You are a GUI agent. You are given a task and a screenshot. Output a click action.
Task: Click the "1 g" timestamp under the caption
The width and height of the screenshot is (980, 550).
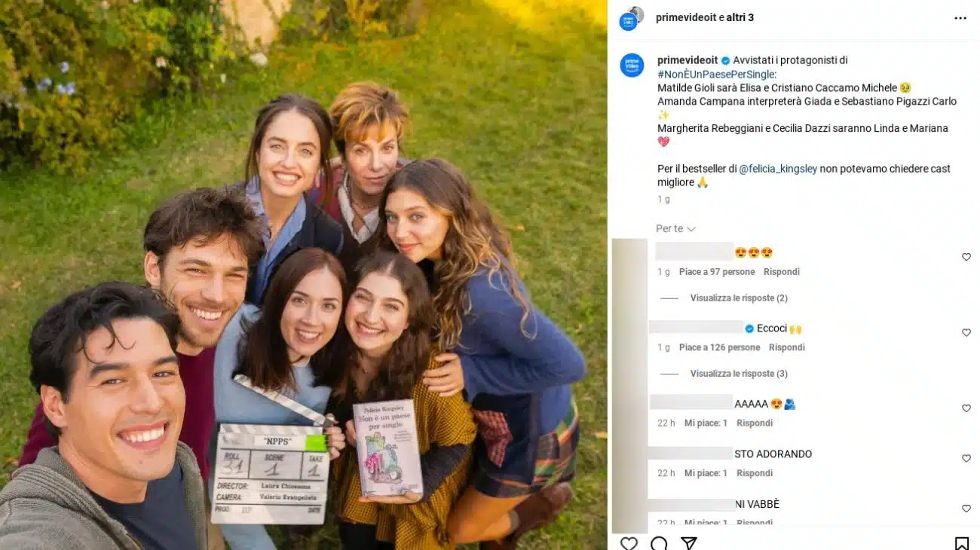tap(663, 200)
